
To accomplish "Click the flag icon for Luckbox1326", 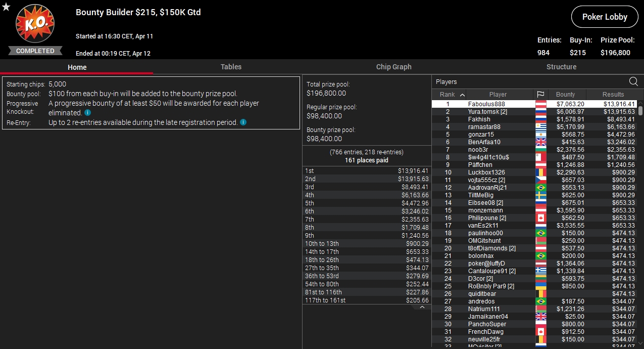I will click(x=540, y=172).
